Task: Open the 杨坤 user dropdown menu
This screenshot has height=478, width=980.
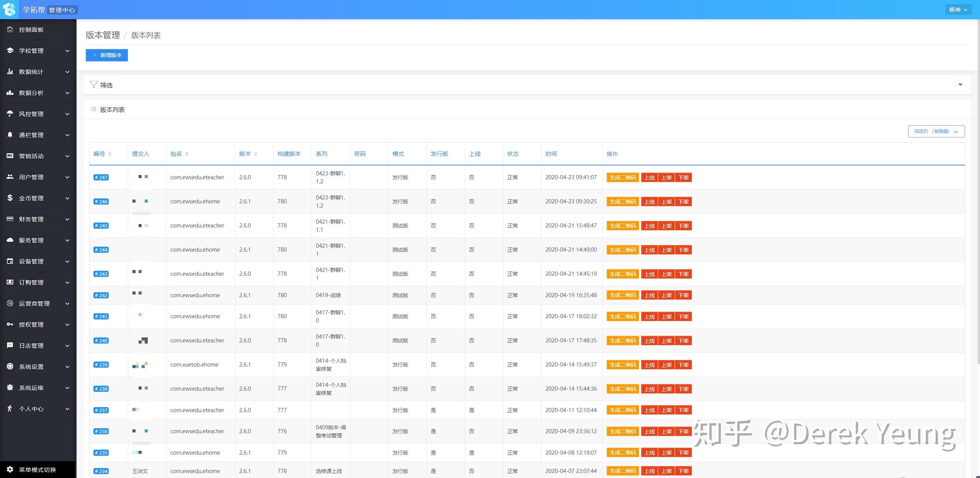Action: [x=958, y=10]
